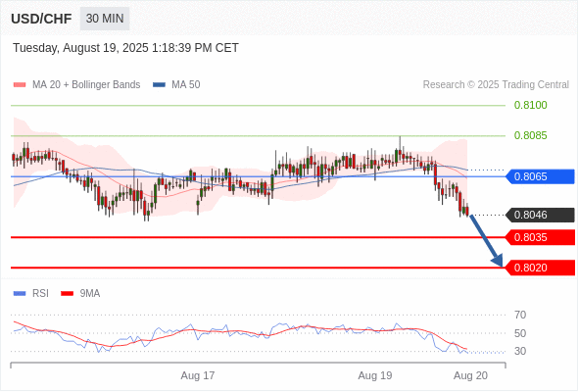The width and height of the screenshot is (578, 392).
Task: Click the green 0.8085 resistance label
Action: (x=530, y=135)
